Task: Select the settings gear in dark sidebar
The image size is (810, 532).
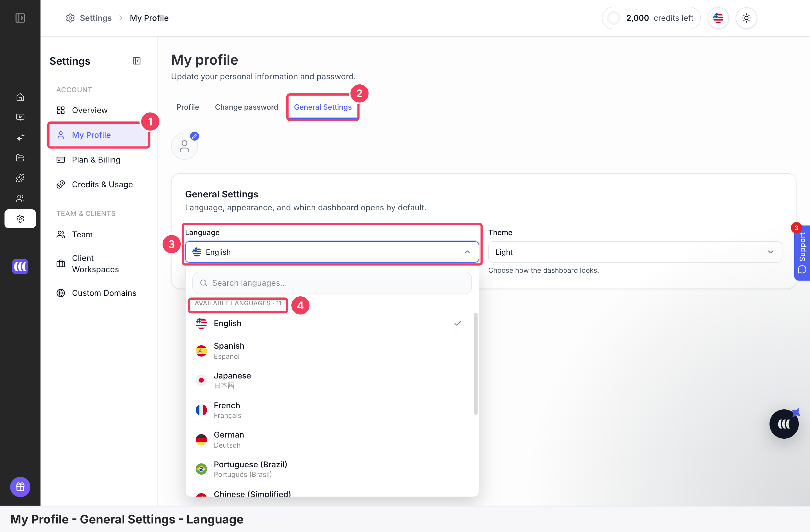Action: (x=20, y=219)
